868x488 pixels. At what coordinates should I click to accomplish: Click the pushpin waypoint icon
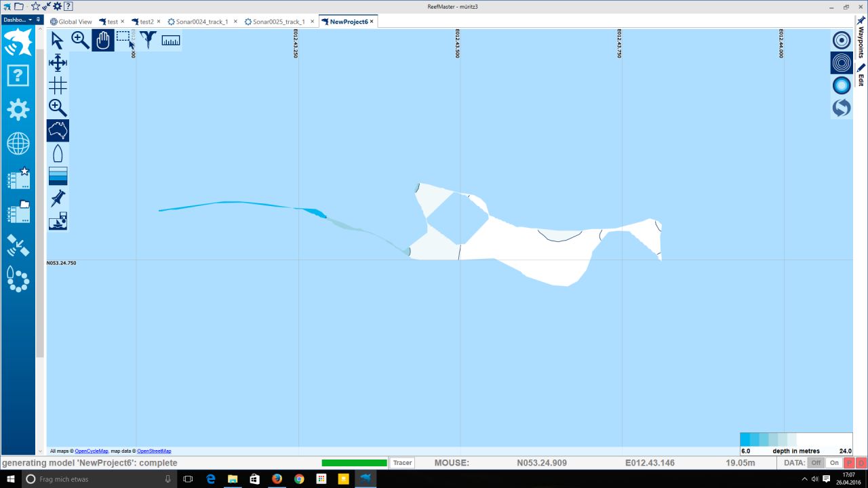point(58,199)
